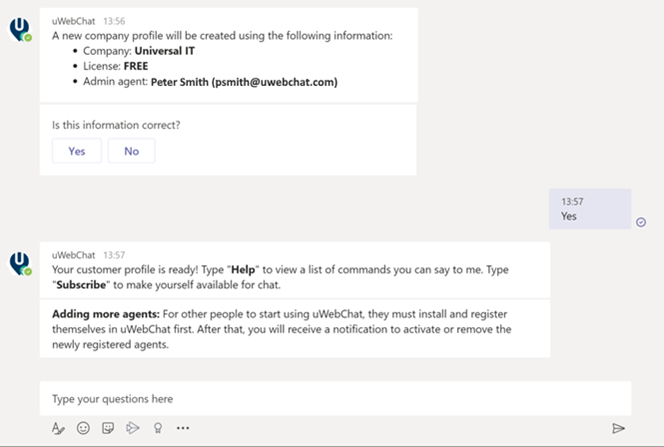Screen dimensions: 664x447
Task: Open more compose options (three dots)
Action: click(183, 428)
